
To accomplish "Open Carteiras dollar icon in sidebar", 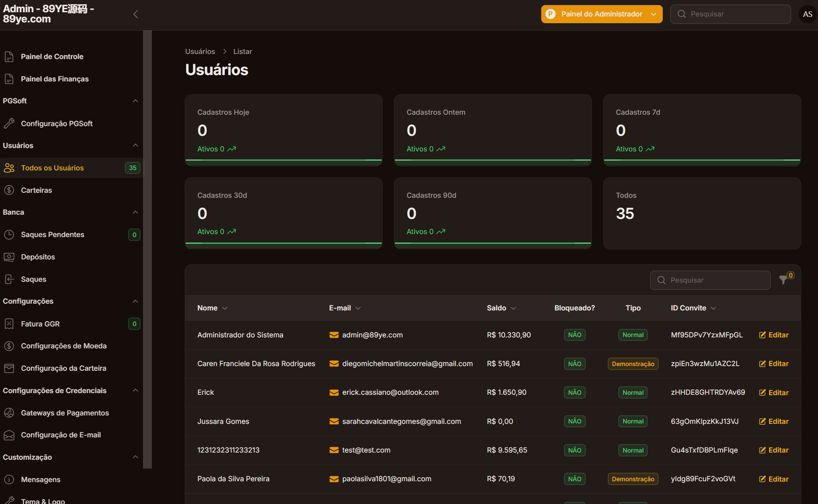I will pos(9,190).
